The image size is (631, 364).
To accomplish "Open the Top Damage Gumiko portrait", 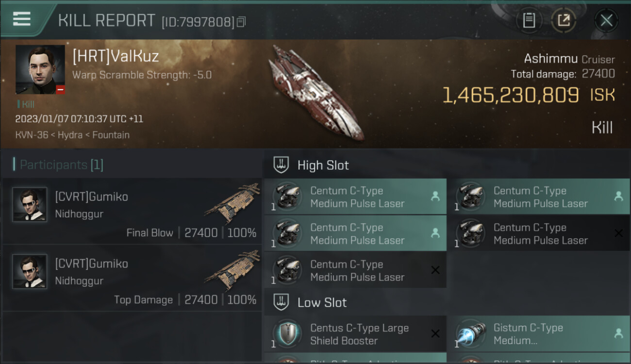I will tap(30, 272).
